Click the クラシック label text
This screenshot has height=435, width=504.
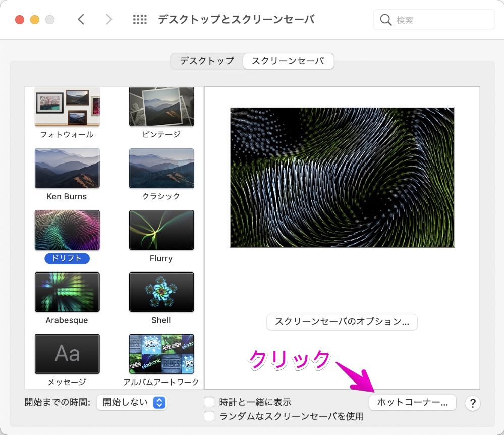[161, 196]
